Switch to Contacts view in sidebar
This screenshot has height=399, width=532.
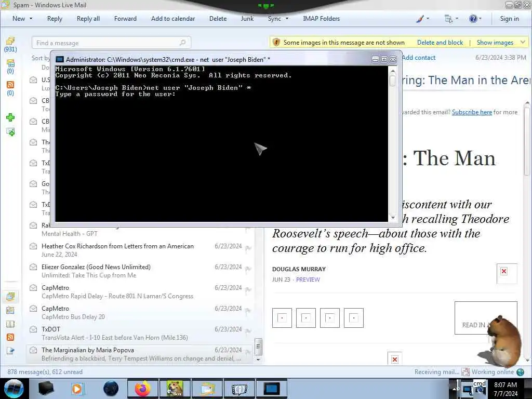[10, 324]
